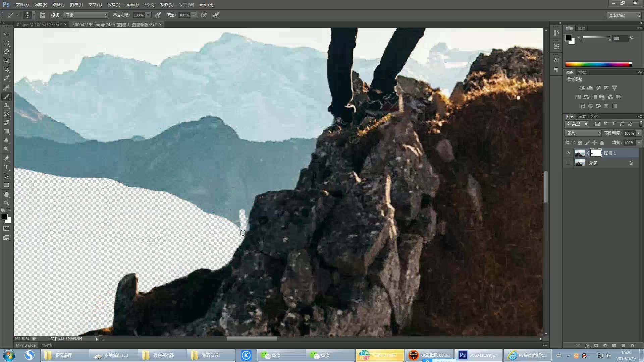Add a Photo Filter adjustment
The height and width of the screenshot is (362, 644).
602,97
